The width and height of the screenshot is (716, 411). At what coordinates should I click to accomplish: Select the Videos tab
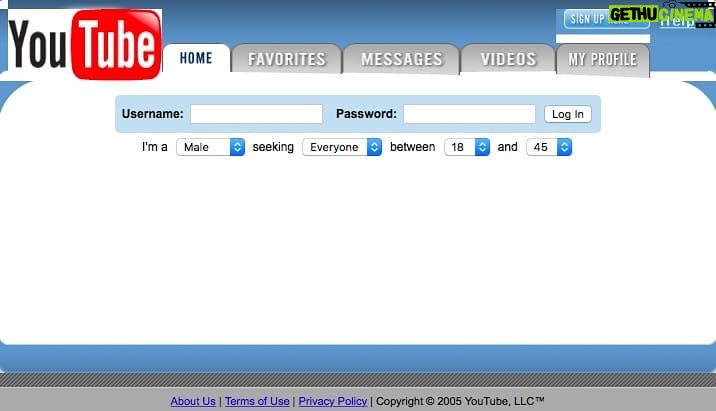[508, 58]
